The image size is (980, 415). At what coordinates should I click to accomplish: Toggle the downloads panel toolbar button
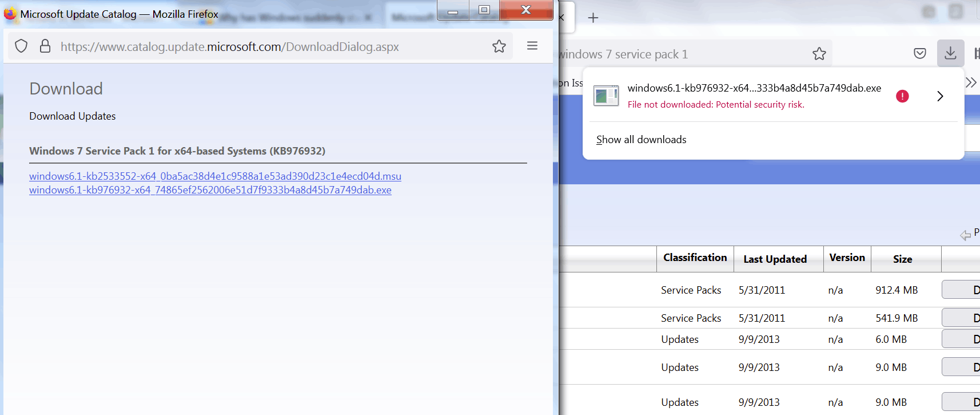coord(950,53)
